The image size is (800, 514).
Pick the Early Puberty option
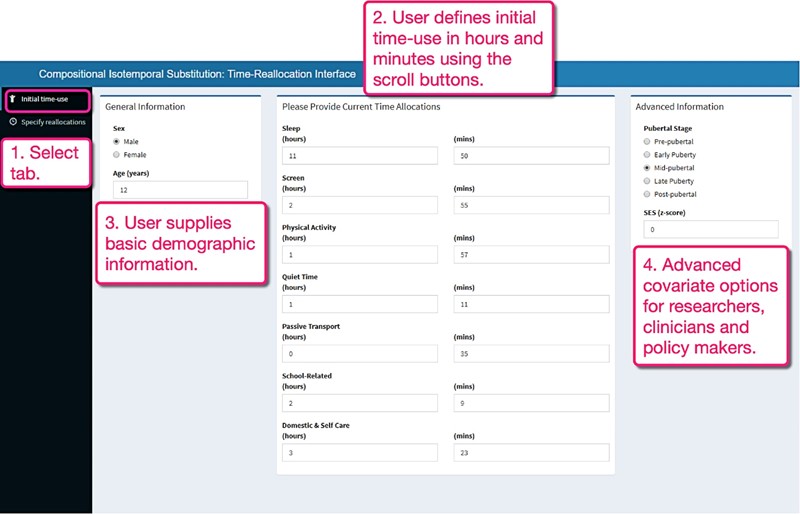point(648,155)
